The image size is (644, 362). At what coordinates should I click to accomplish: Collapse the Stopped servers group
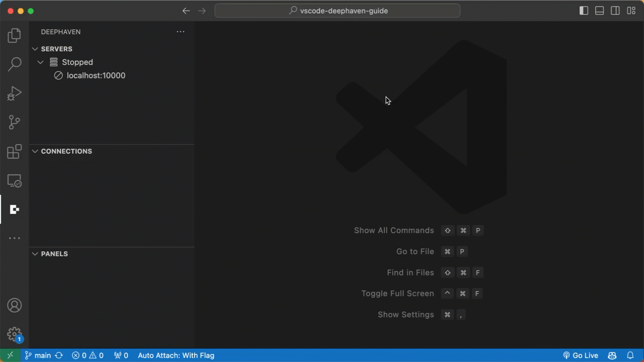(x=41, y=62)
